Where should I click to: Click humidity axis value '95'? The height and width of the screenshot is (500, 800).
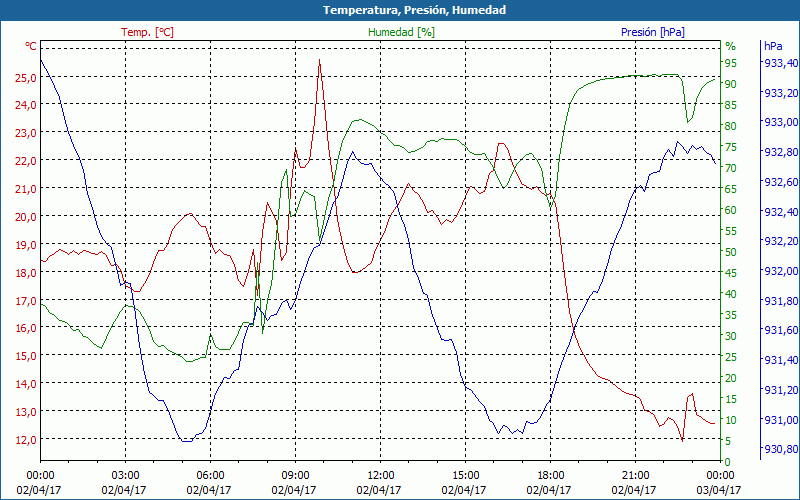[x=731, y=63]
